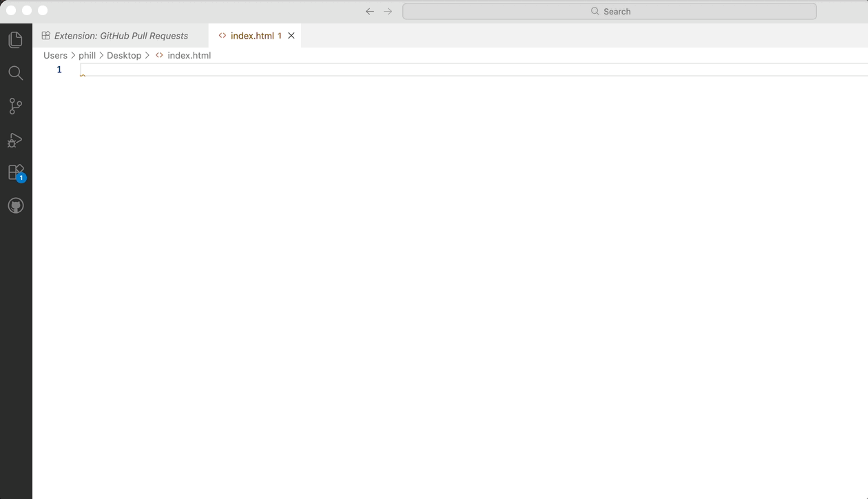Screen dimensions: 868x499
Task: Click line number 1 in the editor gutter
Action: tap(59, 70)
